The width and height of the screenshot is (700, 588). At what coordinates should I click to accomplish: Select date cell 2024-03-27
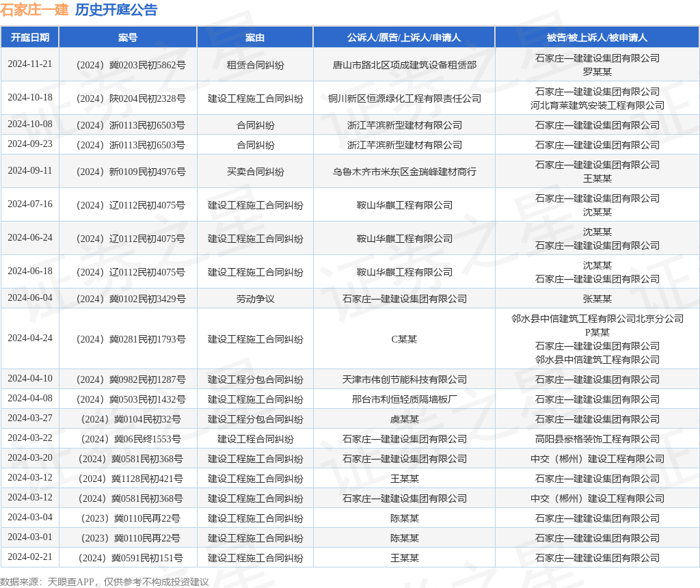tap(30, 418)
